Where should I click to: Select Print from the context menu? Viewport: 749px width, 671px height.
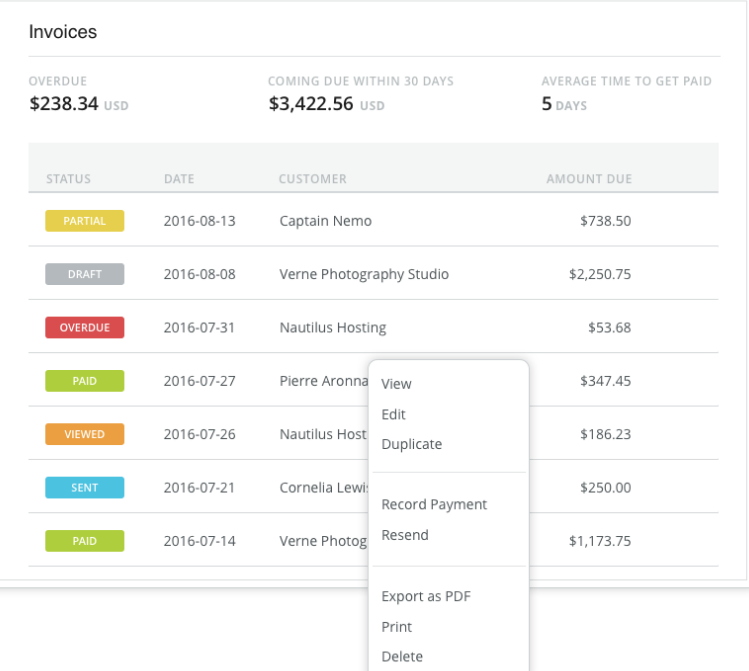pyautogui.click(x=397, y=627)
